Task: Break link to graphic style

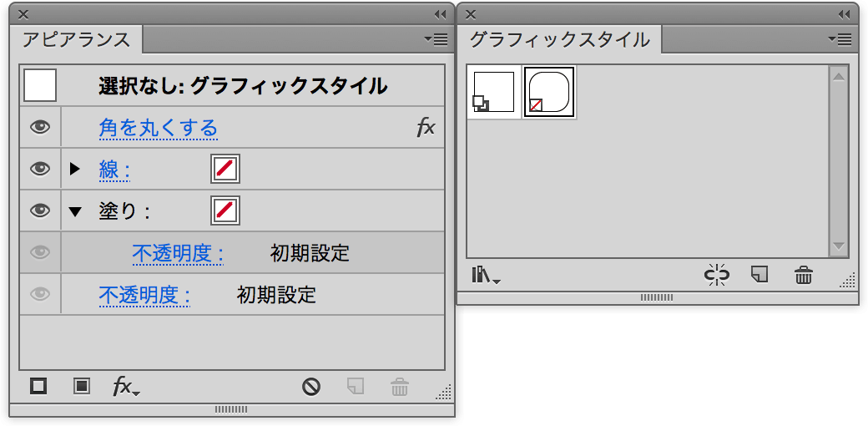Action: click(x=716, y=275)
